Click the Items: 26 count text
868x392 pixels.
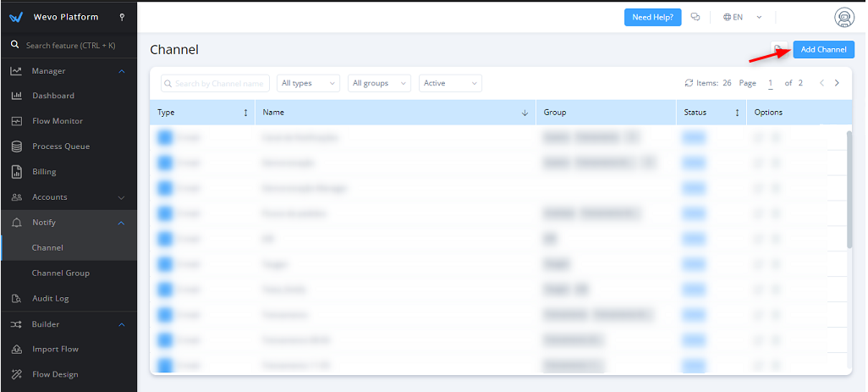714,83
